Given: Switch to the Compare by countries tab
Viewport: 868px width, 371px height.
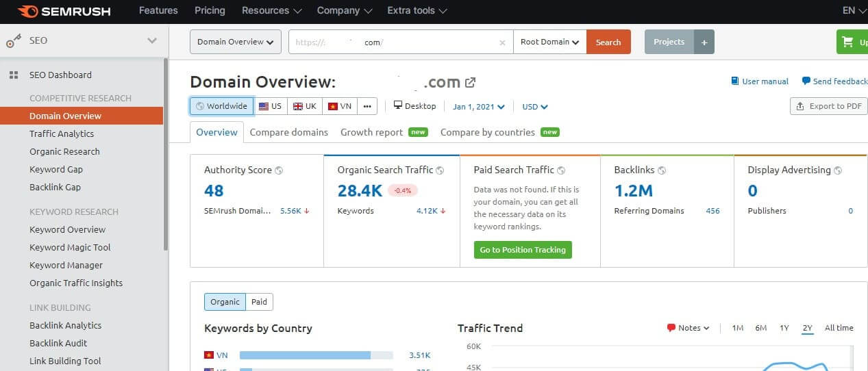Looking at the screenshot, I should 499,133.
